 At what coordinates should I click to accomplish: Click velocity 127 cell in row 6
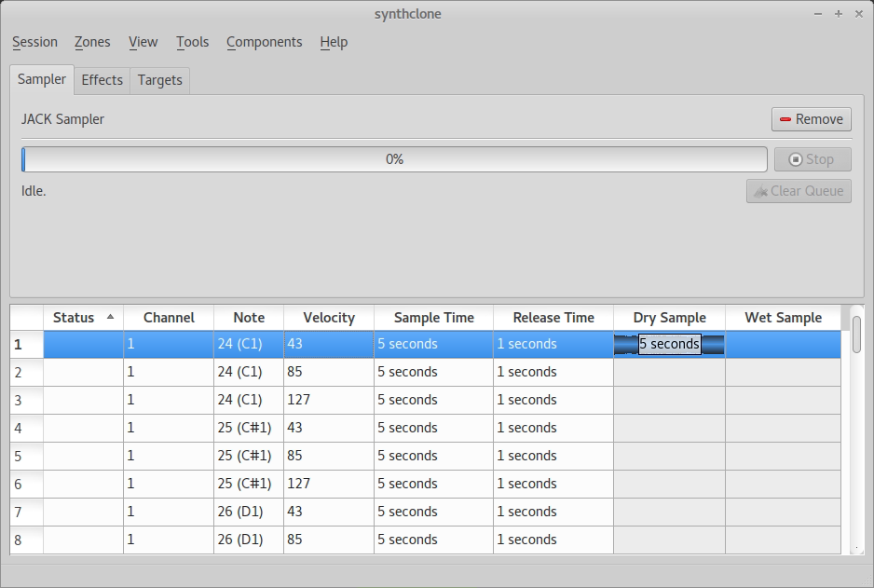click(329, 484)
